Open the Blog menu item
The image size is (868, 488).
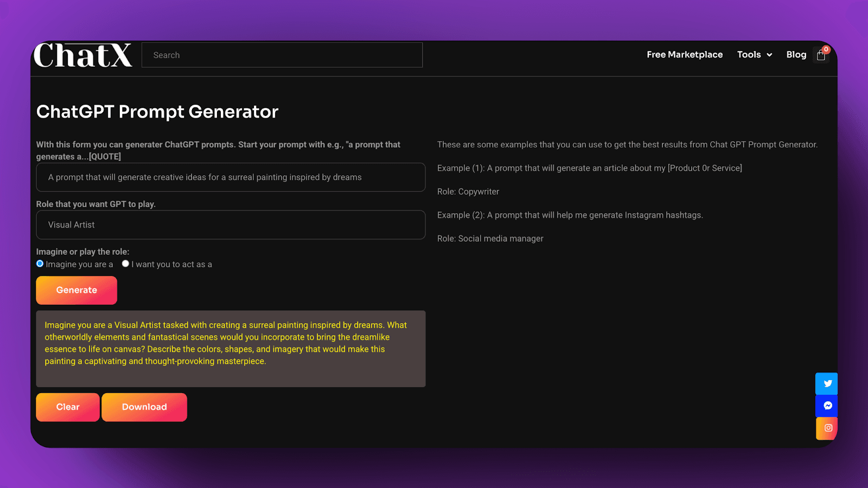(x=796, y=55)
